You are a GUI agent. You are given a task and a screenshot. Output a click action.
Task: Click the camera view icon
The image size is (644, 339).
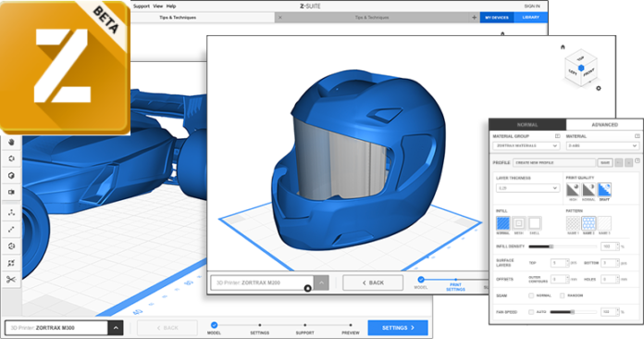click(11, 192)
